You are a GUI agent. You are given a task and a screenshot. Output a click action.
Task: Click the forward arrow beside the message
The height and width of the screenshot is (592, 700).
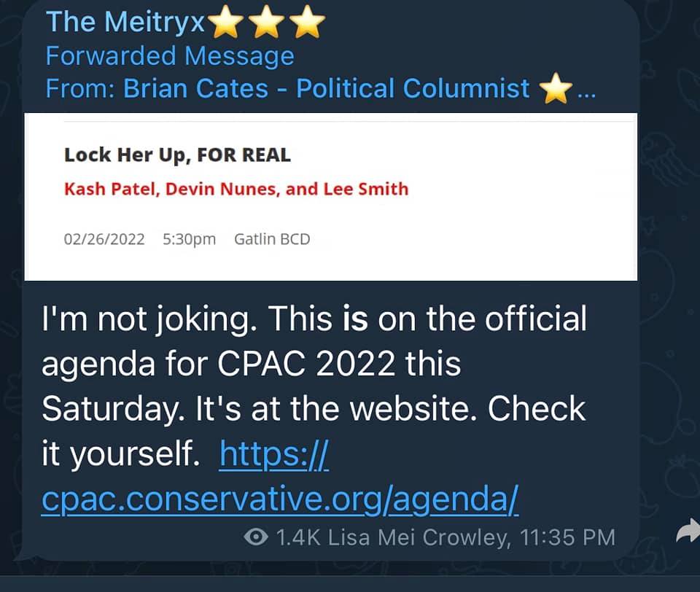687,535
